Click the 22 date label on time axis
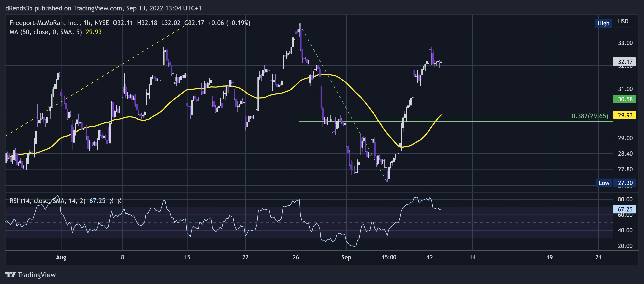This screenshot has width=644, height=284. click(x=245, y=258)
